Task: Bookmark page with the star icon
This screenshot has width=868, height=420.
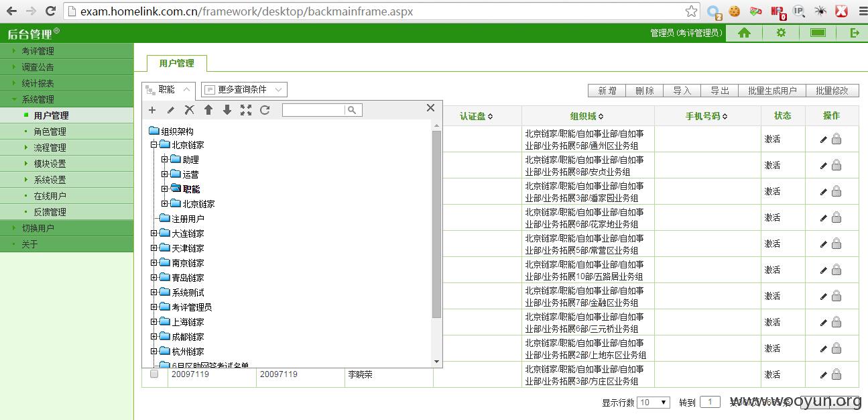Action: coord(691,11)
